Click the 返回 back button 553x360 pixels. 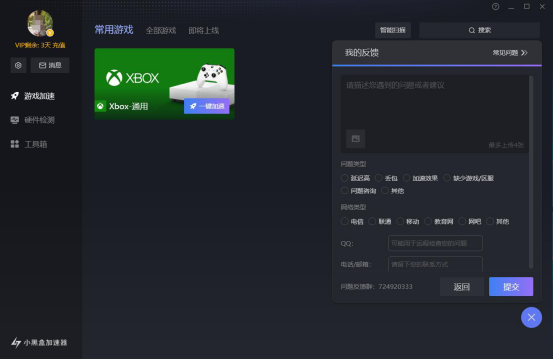(462, 287)
